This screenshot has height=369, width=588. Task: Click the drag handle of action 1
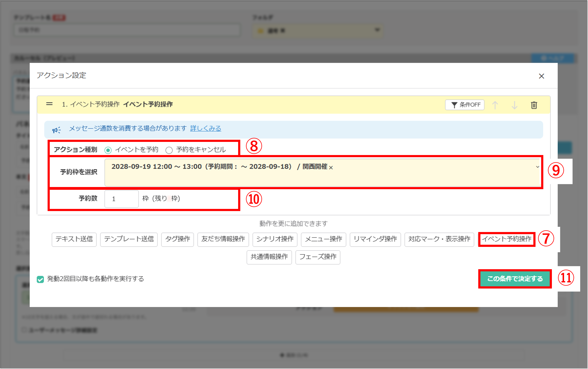[49, 104]
